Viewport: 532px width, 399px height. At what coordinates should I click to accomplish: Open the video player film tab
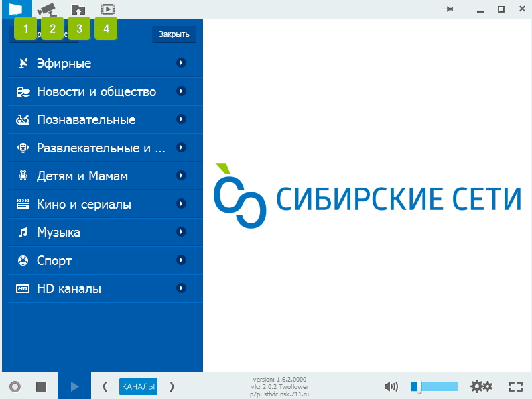pyautogui.click(x=108, y=9)
